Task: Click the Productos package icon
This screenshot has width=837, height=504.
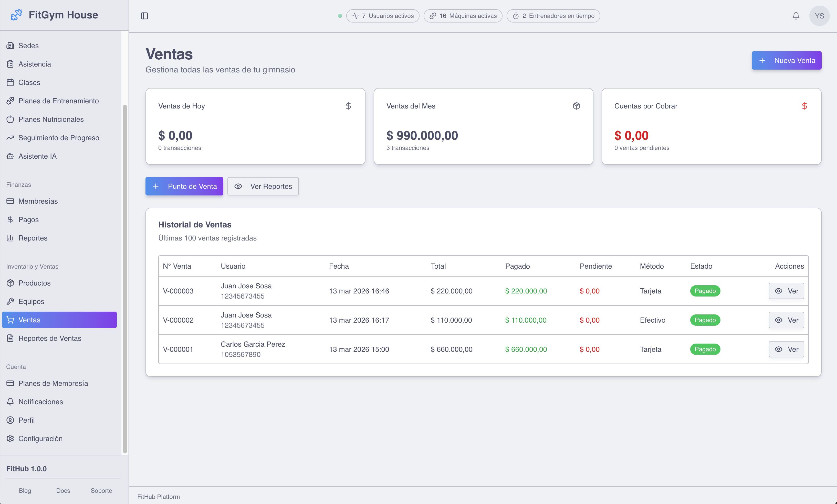Action: tap(10, 283)
